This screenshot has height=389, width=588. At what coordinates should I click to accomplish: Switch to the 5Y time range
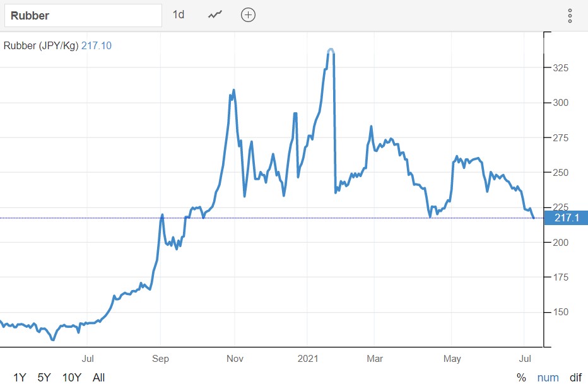[44, 378]
